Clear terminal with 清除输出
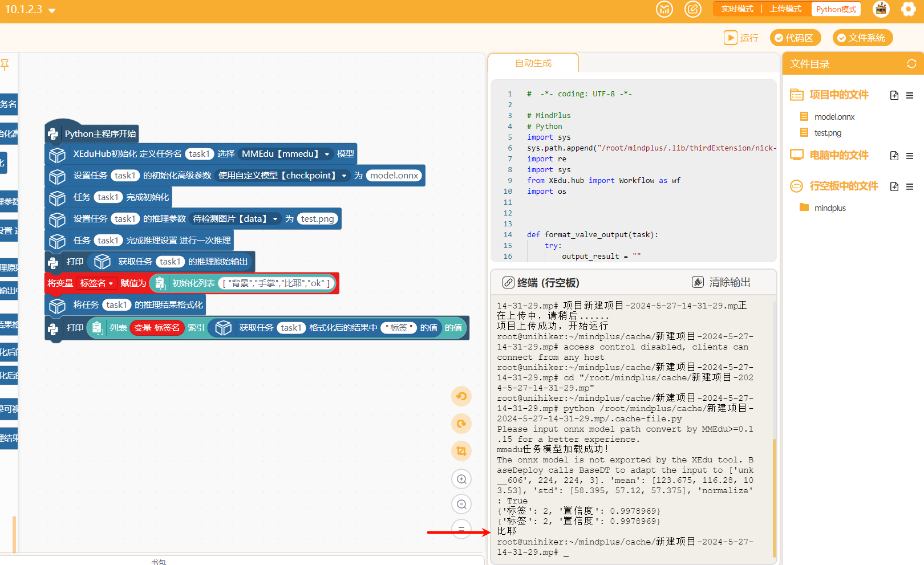 [x=722, y=282]
